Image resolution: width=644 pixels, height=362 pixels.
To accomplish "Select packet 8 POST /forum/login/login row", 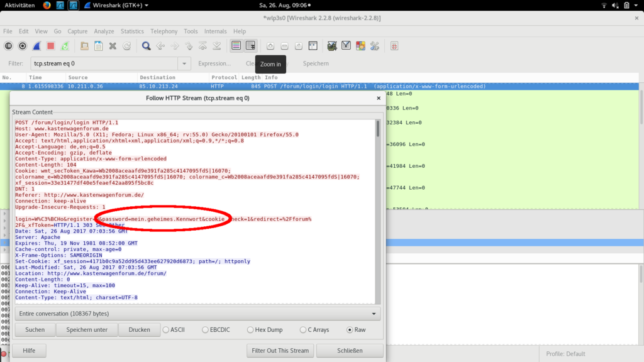I will tap(319, 86).
